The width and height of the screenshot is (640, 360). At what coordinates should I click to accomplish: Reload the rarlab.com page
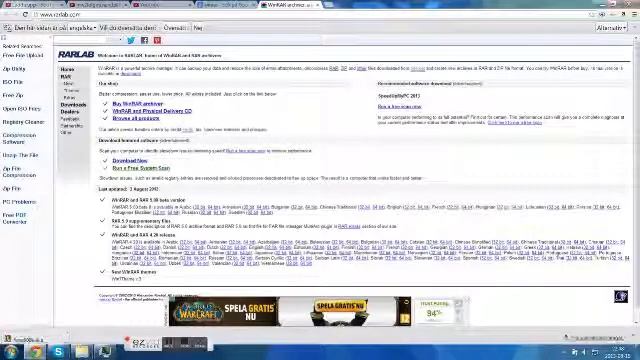click(x=25, y=14)
